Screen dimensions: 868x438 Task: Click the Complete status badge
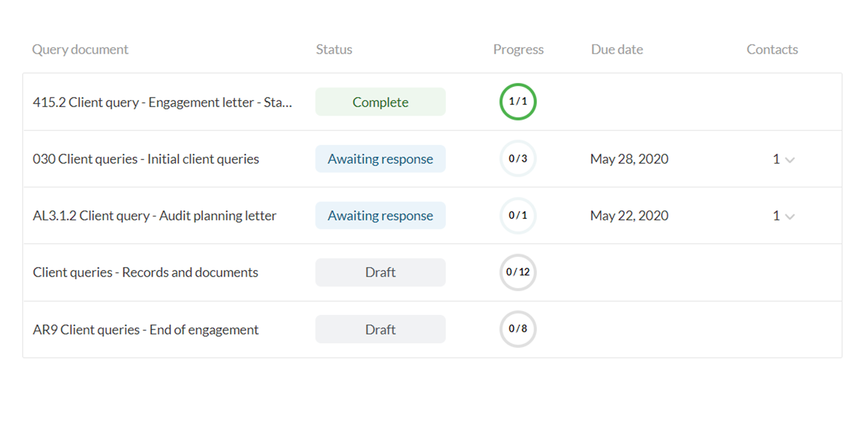380,102
